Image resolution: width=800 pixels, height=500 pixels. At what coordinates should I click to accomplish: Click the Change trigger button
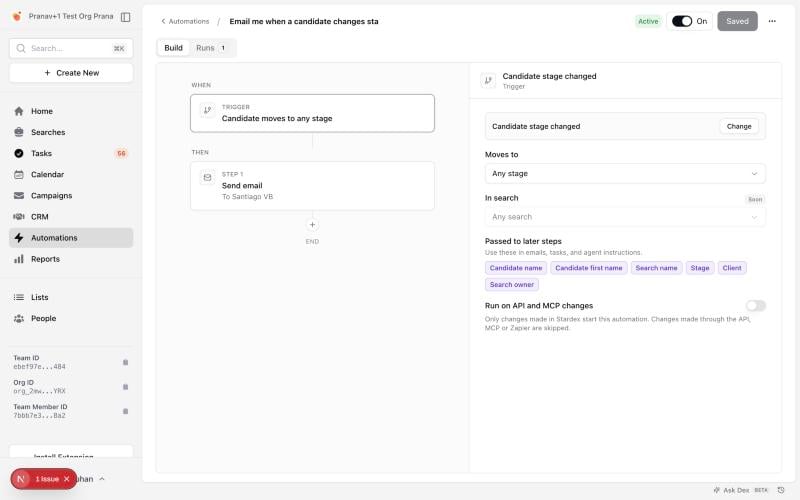(x=739, y=127)
